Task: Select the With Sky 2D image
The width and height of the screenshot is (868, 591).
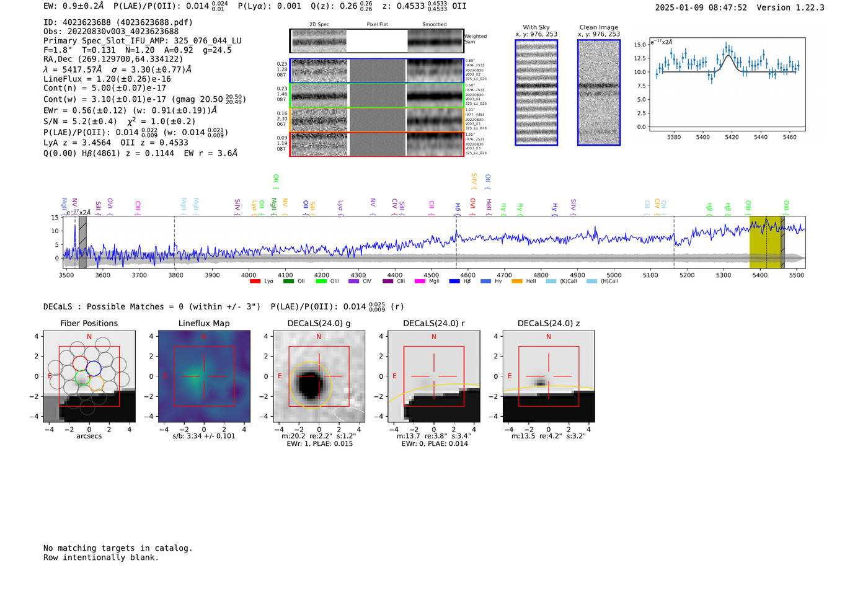Action: (536, 92)
